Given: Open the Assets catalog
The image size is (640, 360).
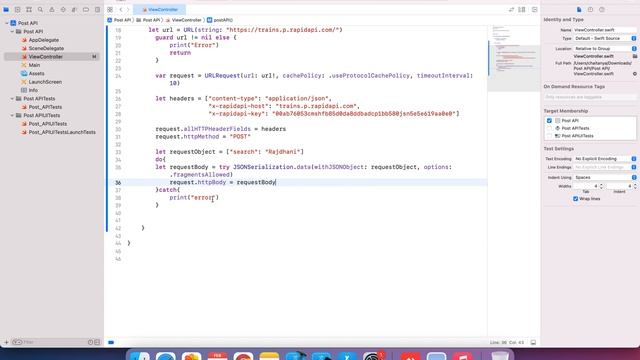Looking at the screenshot, I should tap(36, 73).
